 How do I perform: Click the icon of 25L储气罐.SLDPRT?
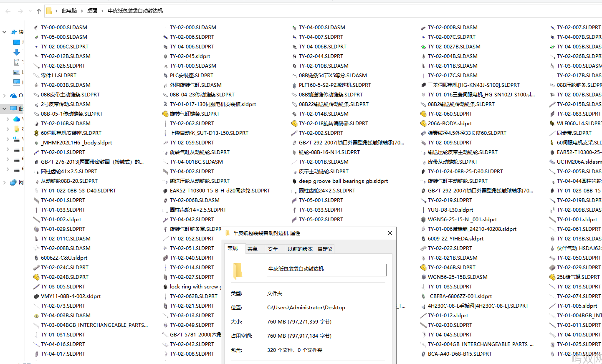click(x=552, y=277)
